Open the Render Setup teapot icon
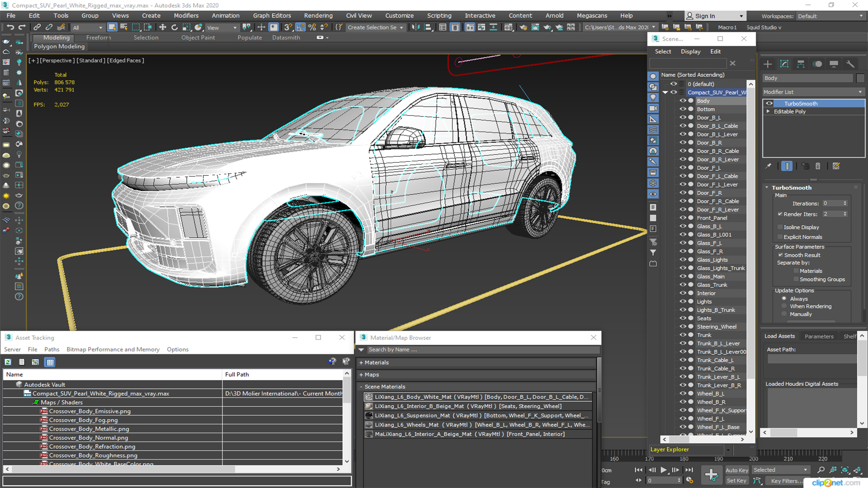The height and width of the screenshot is (488, 868). tap(524, 28)
